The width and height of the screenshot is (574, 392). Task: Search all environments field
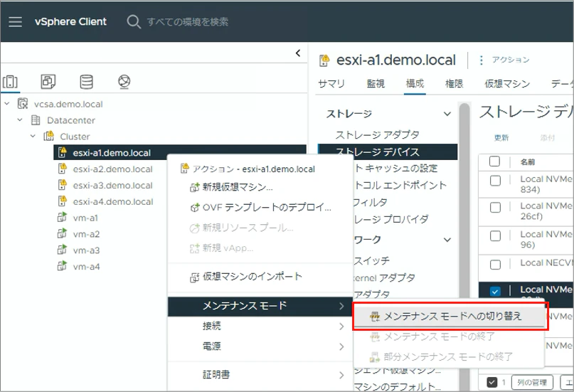tap(188, 21)
